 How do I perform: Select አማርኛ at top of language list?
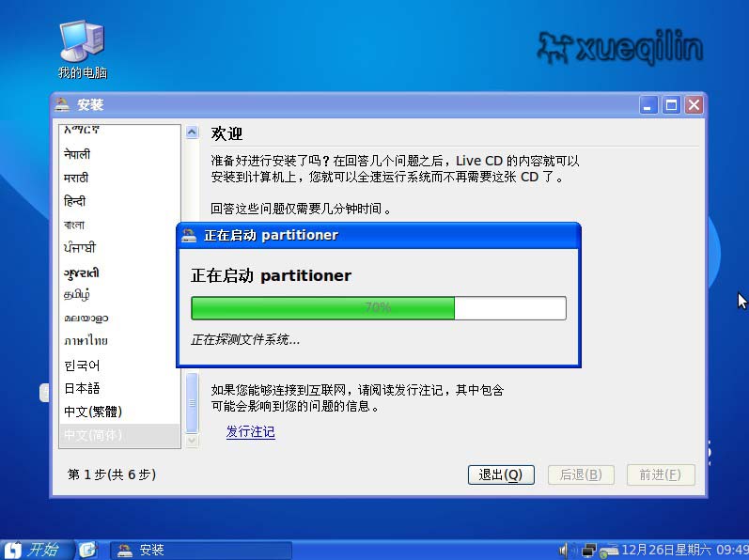pyautogui.click(x=119, y=132)
